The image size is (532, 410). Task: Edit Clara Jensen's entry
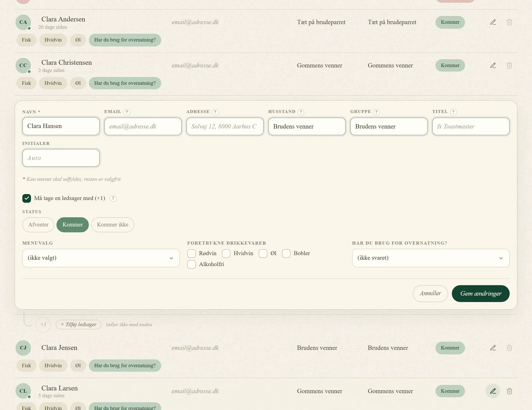coord(493,348)
